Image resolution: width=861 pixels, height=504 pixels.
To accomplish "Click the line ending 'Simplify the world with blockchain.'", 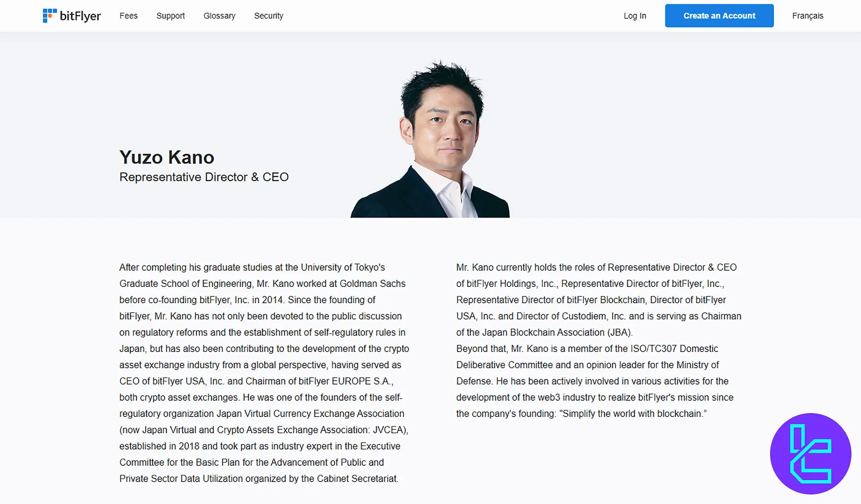I will pos(581,414).
